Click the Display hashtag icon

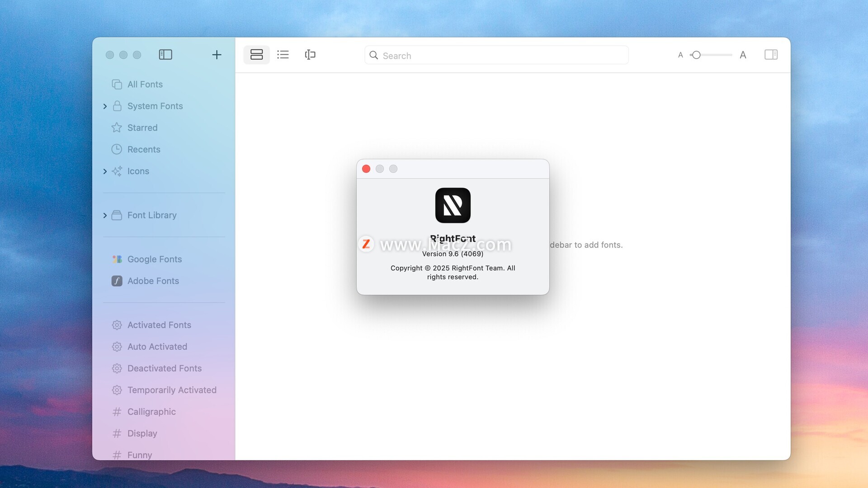(117, 433)
